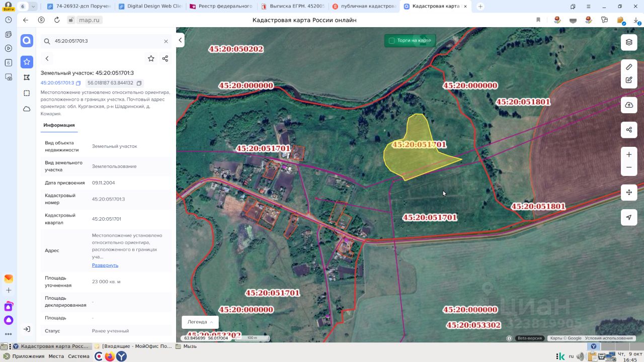Open the downloads icon with badge 2

tap(636, 20)
